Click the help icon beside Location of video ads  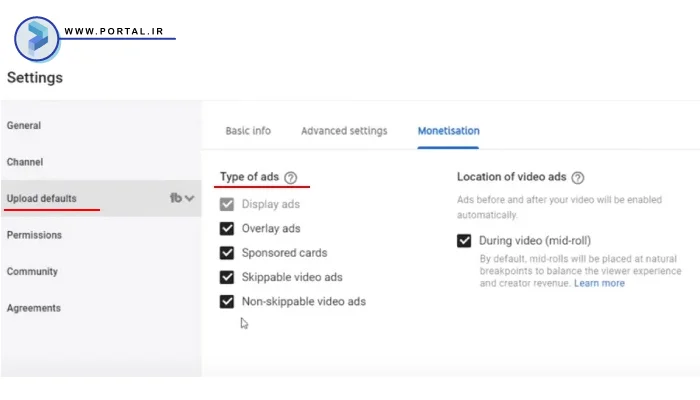coord(578,177)
